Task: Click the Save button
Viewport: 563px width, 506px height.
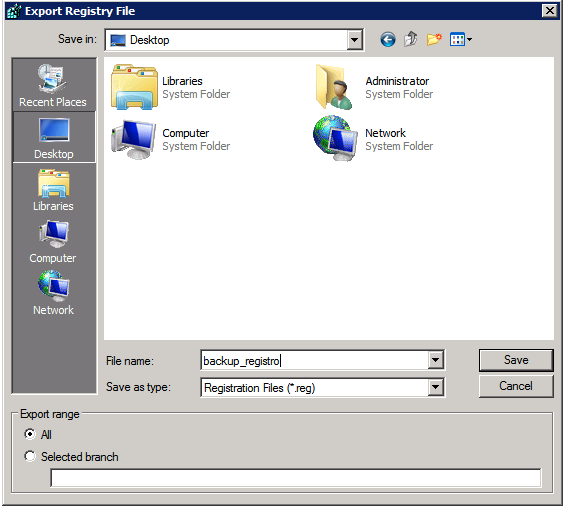Action: coord(516,360)
